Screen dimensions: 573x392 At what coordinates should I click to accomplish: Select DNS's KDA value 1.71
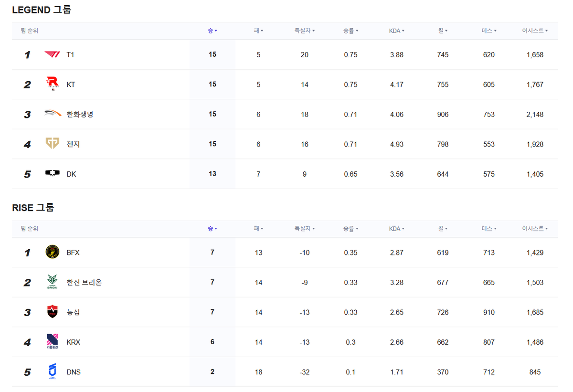pyautogui.click(x=397, y=372)
